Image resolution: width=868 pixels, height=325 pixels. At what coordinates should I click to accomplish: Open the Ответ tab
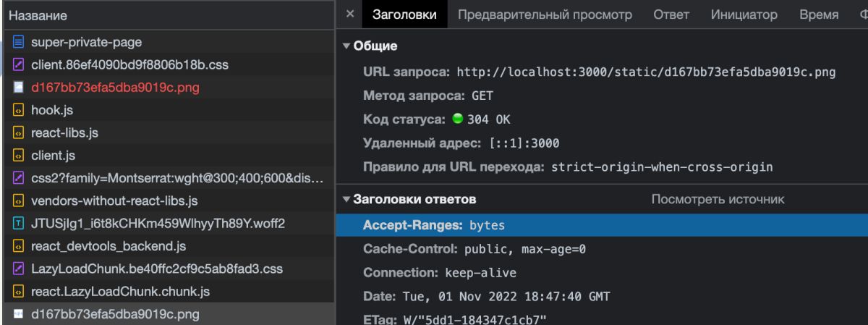point(671,14)
